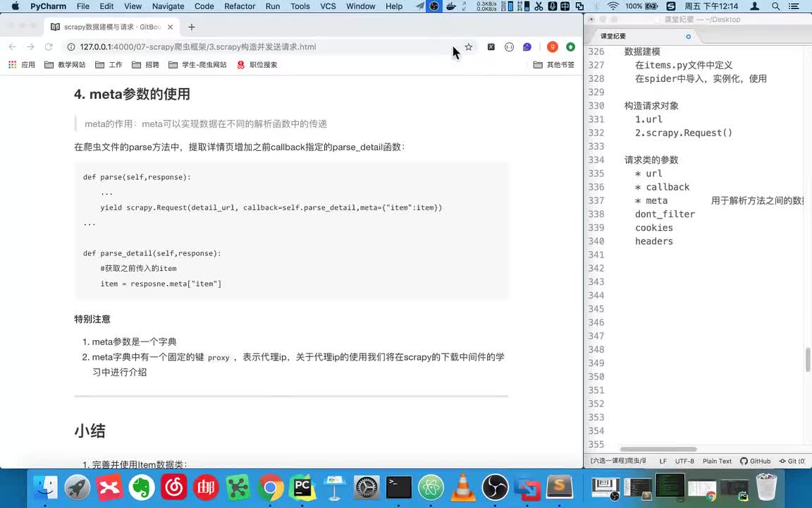The height and width of the screenshot is (508, 812).
Task: Open the Tools menu
Action: (300, 6)
